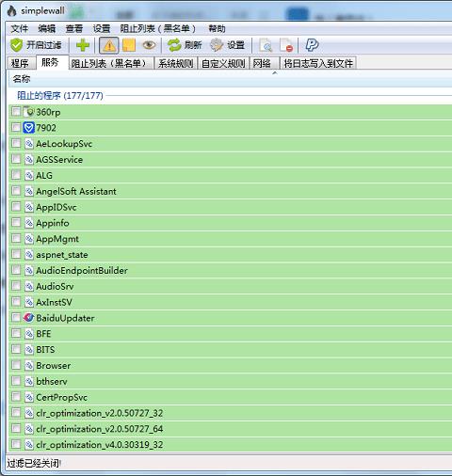Open the 文件 menu

19,29
